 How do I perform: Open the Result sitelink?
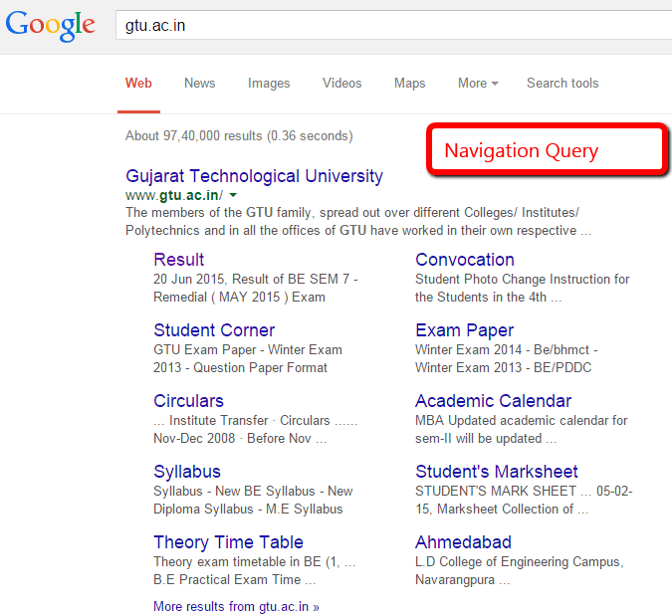[x=179, y=260]
